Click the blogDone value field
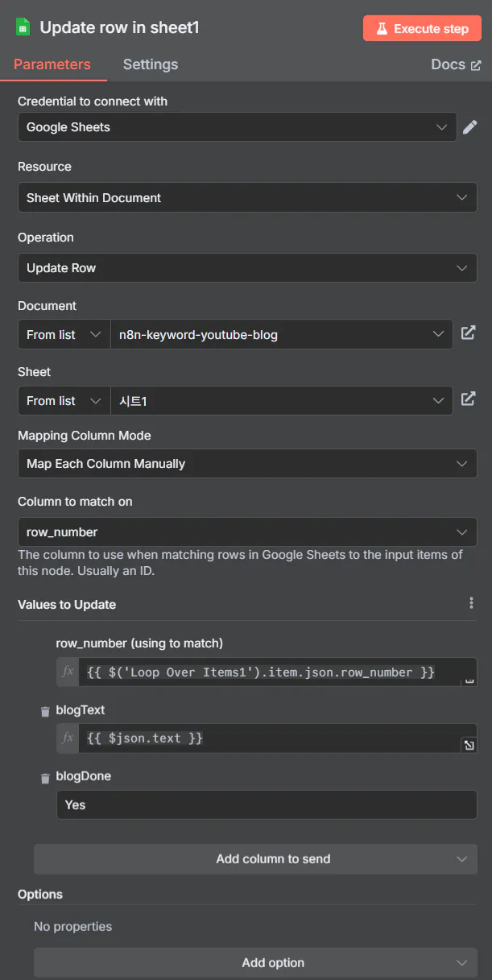Image resolution: width=492 pixels, height=980 pixels. click(x=267, y=804)
